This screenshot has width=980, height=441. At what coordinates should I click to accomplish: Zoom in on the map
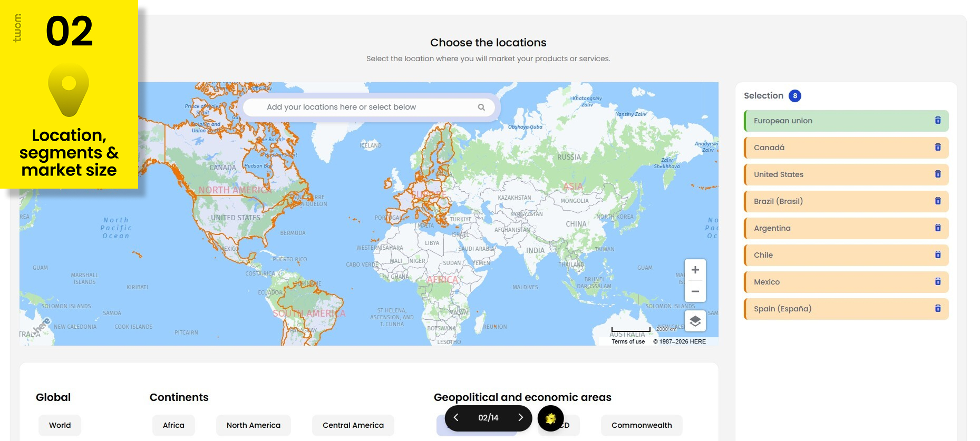(x=695, y=270)
